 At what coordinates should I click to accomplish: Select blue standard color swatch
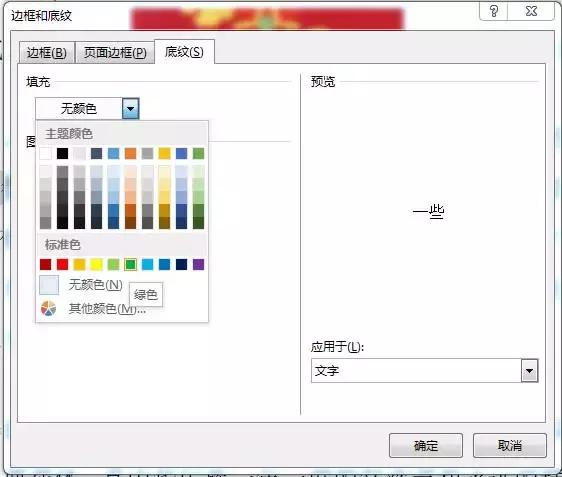point(165,264)
